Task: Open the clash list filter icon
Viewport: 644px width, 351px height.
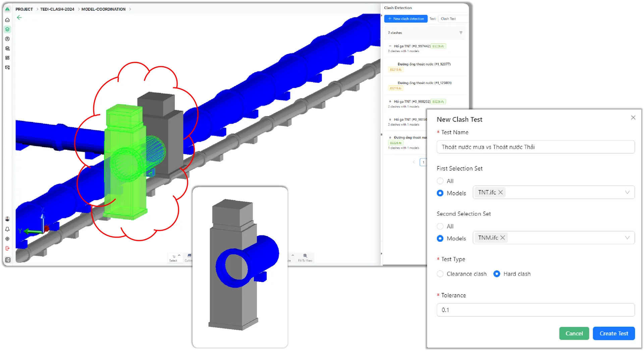Action: (x=461, y=33)
